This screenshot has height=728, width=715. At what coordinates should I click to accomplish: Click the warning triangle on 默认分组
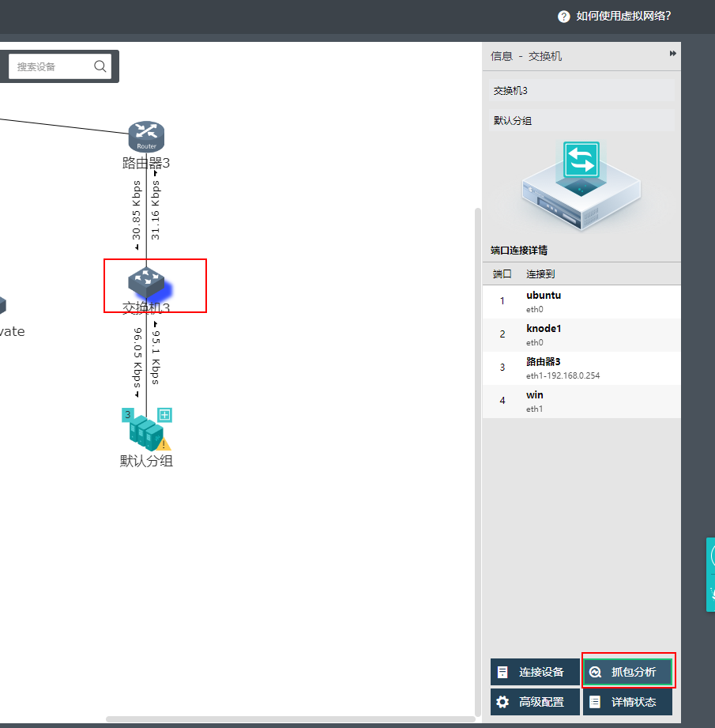point(164,443)
